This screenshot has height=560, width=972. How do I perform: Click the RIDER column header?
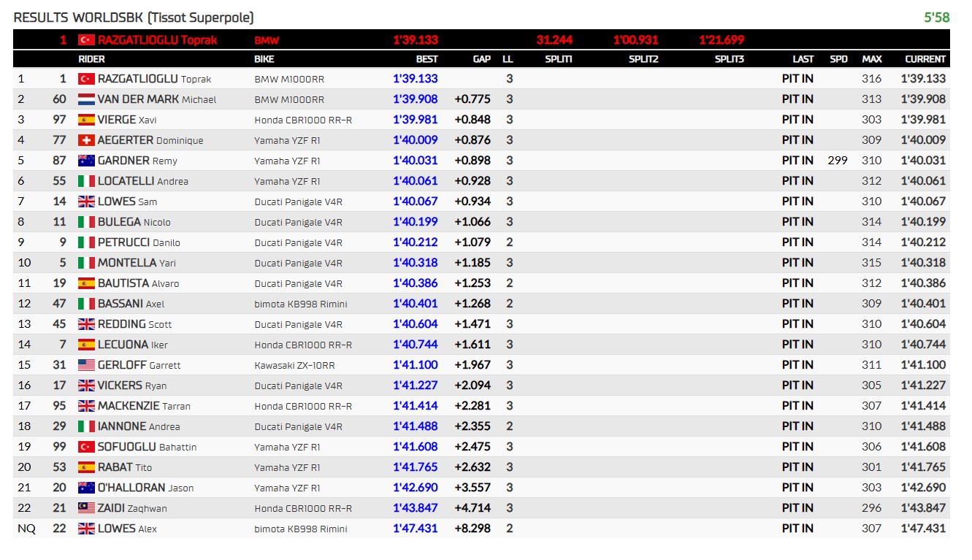pyautogui.click(x=91, y=59)
